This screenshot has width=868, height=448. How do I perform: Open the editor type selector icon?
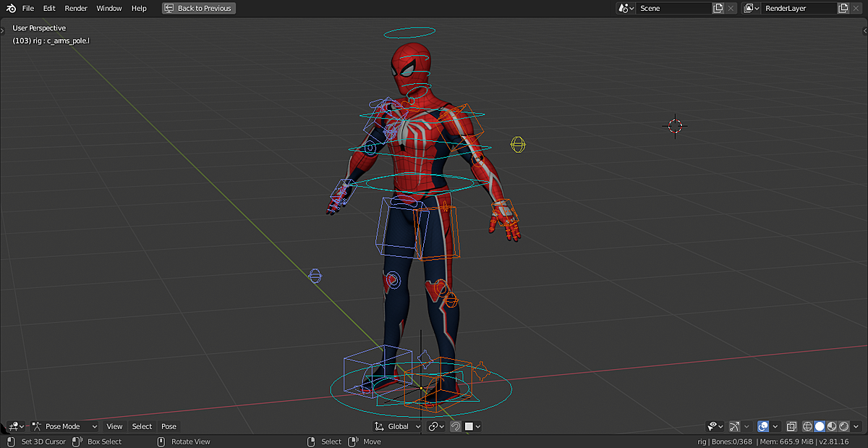point(14,426)
